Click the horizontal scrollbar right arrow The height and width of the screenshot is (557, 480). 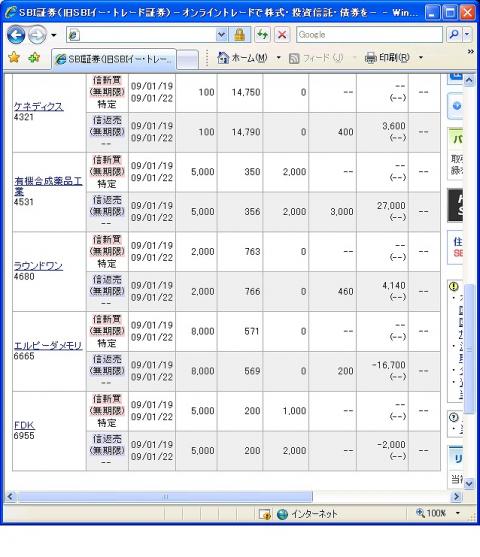click(457, 496)
